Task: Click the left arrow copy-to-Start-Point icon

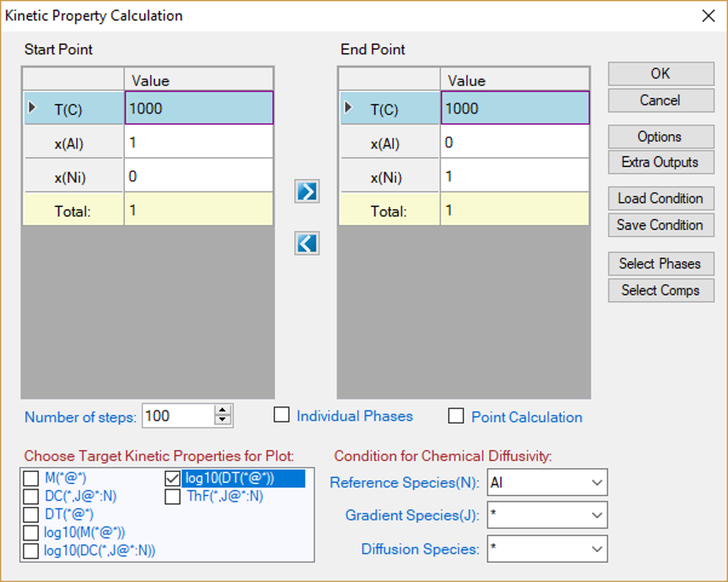Action: [307, 243]
